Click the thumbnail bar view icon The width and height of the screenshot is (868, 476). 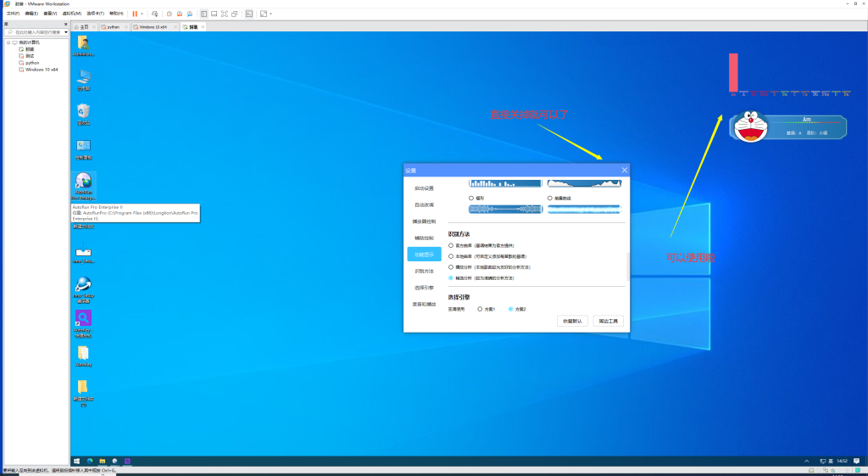214,14
